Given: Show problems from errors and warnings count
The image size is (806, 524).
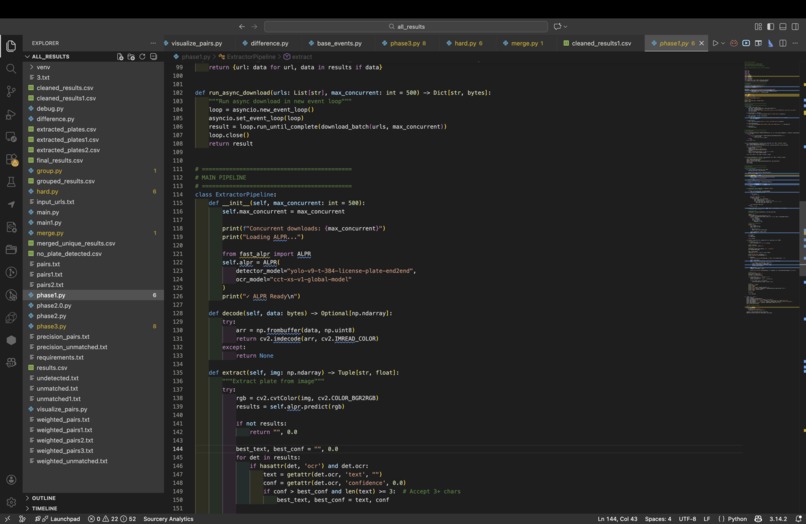Looking at the screenshot, I should pyautogui.click(x=112, y=519).
